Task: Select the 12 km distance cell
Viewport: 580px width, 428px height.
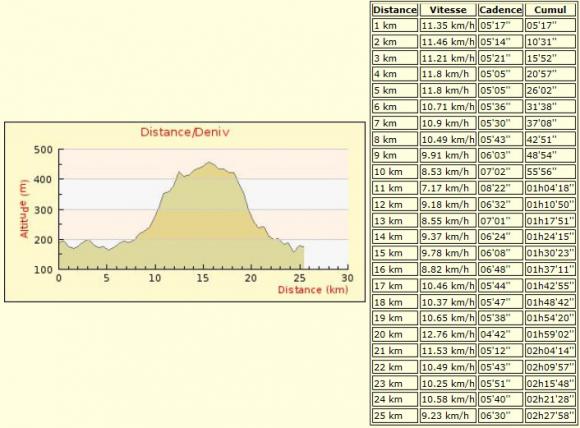Action: 395,204
